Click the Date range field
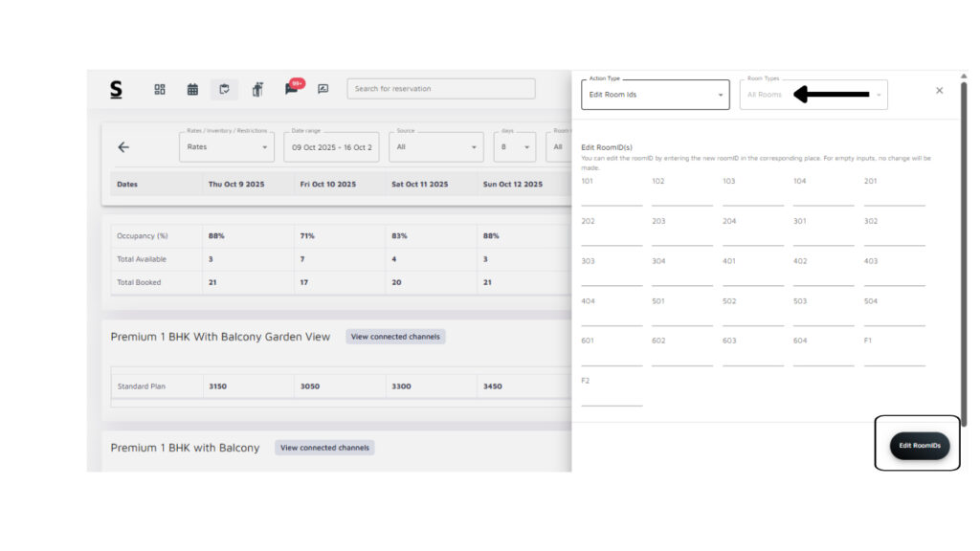Screen dimensions: 980x551 tap(331, 147)
